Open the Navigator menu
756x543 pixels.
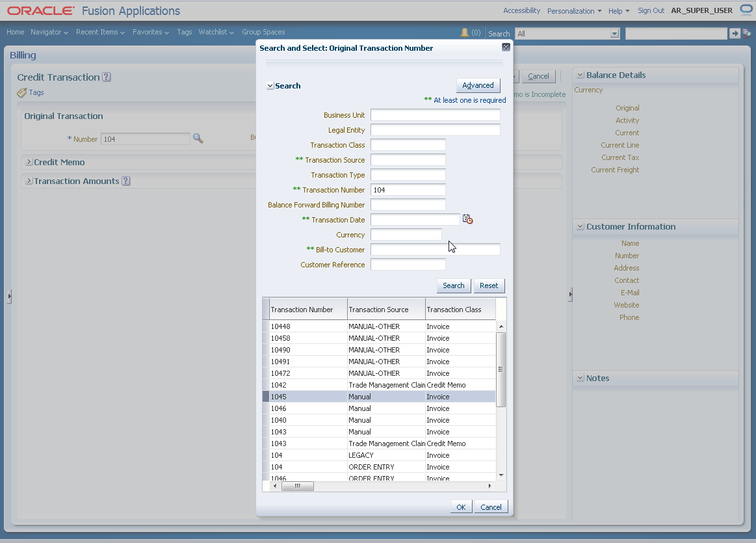[49, 32]
